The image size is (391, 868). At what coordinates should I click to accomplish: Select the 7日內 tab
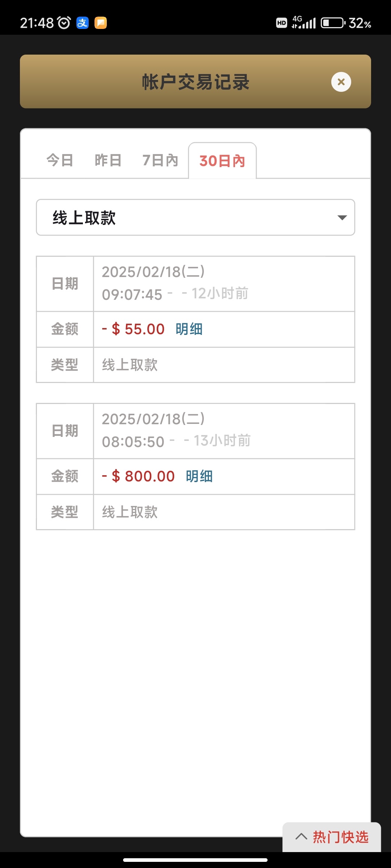tap(160, 160)
